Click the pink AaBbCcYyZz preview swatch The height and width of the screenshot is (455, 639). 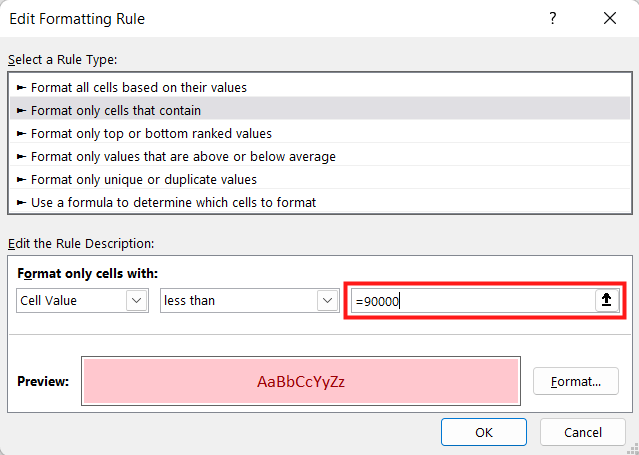pyautogui.click(x=301, y=381)
